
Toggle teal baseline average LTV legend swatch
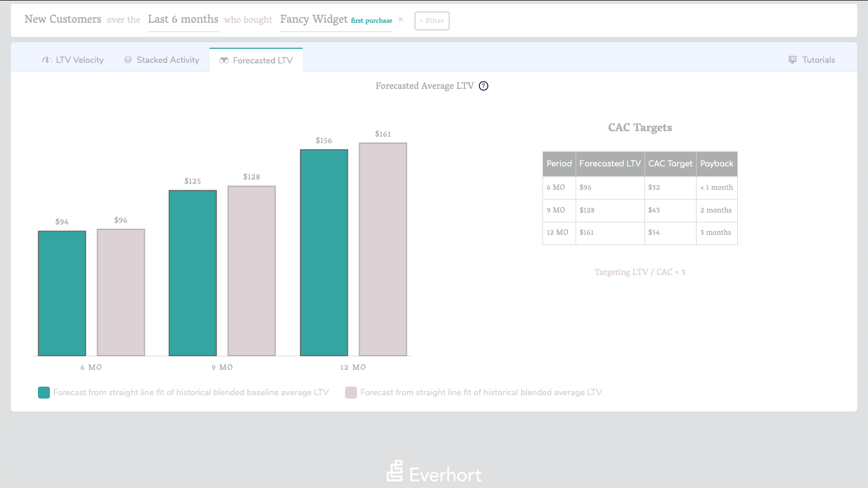[44, 393]
